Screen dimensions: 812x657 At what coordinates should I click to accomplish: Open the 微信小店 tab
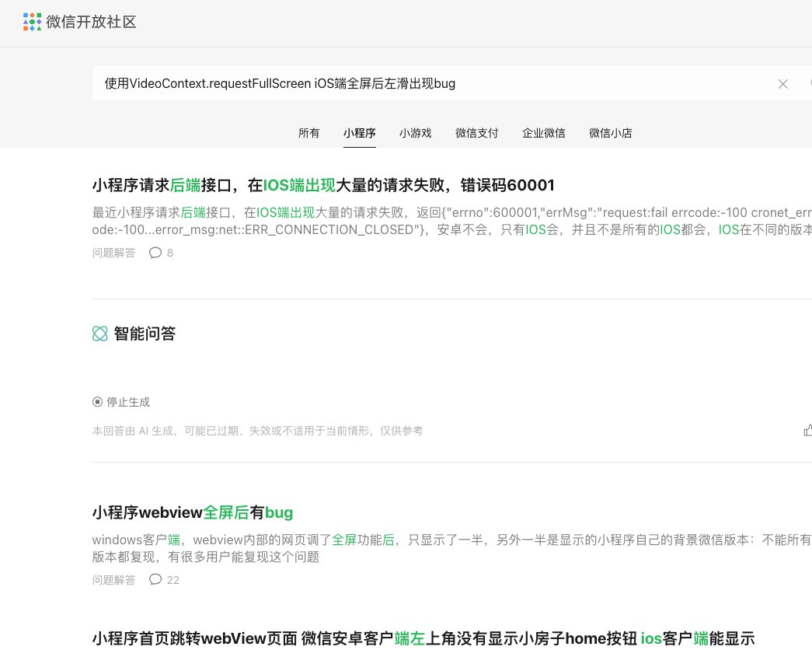pos(611,133)
